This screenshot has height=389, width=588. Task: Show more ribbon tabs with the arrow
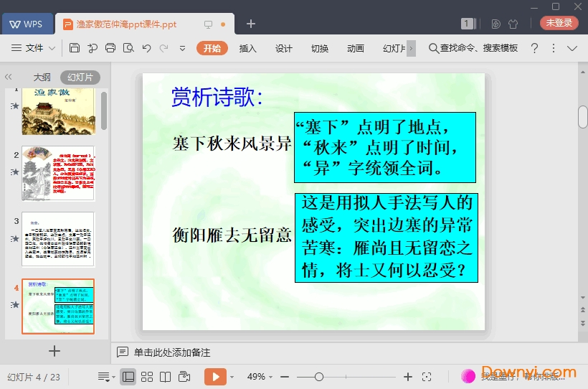pos(412,48)
